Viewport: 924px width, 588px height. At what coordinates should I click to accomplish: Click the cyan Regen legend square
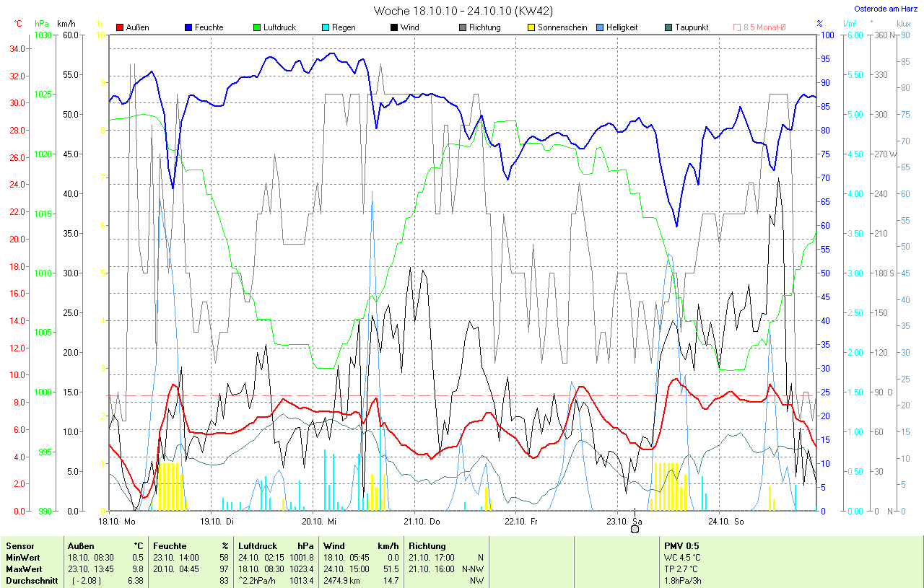pyautogui.click(x=326, y=27)
